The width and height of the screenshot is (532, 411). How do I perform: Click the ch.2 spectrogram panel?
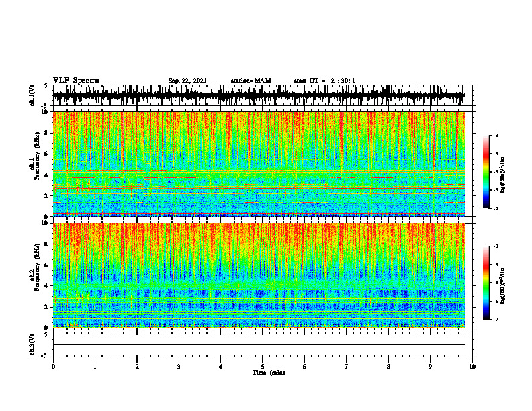259,275
